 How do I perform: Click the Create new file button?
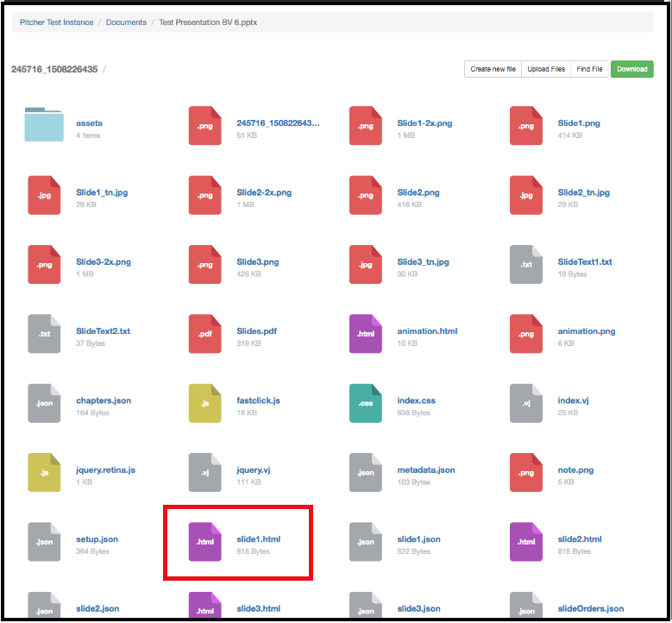pyautogui.click(x=493, y=69)
